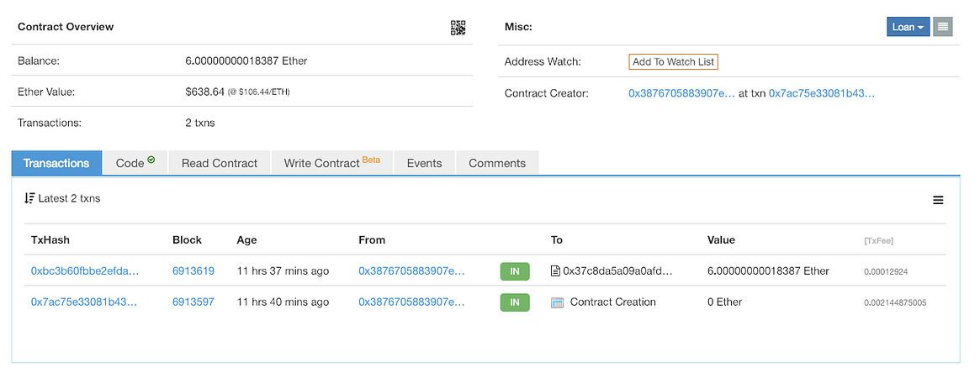Screen dimensions: 980x373
Task: Expand the Loan dropdown button
Action: point(908,27)
